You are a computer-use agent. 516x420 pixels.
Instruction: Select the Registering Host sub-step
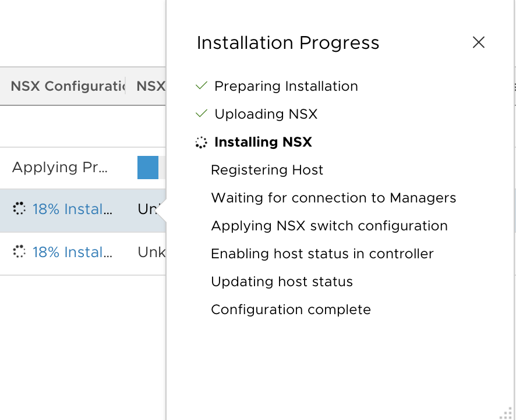(267, 170)
